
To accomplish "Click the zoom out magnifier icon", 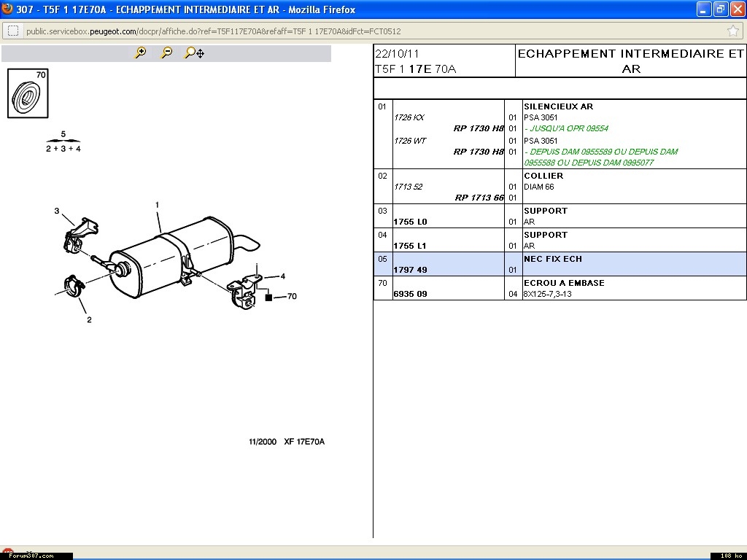I will 166,52.
